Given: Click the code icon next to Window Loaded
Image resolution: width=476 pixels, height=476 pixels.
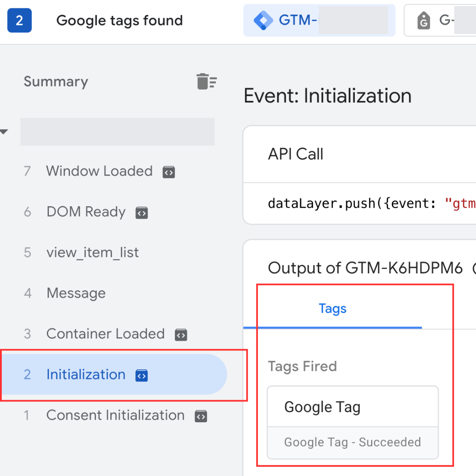Looking at the screenshot, I should pos(169,172).
